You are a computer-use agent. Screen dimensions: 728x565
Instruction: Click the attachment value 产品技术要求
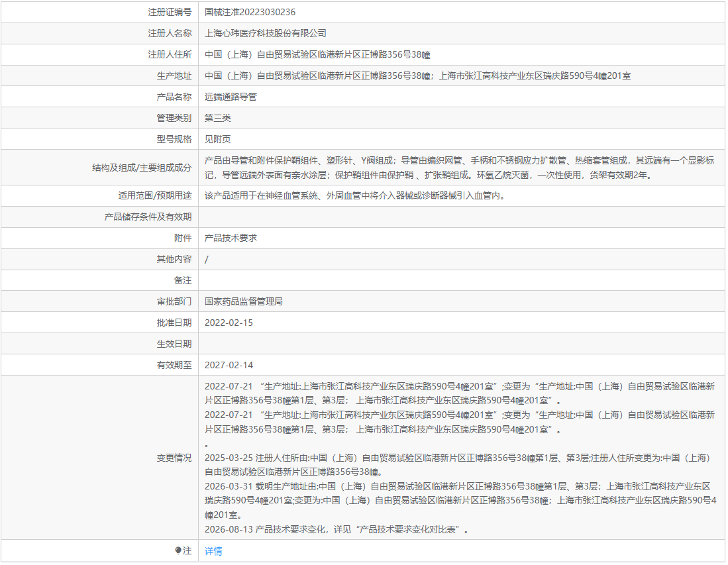pyautogui.click(x=231, y=238)
